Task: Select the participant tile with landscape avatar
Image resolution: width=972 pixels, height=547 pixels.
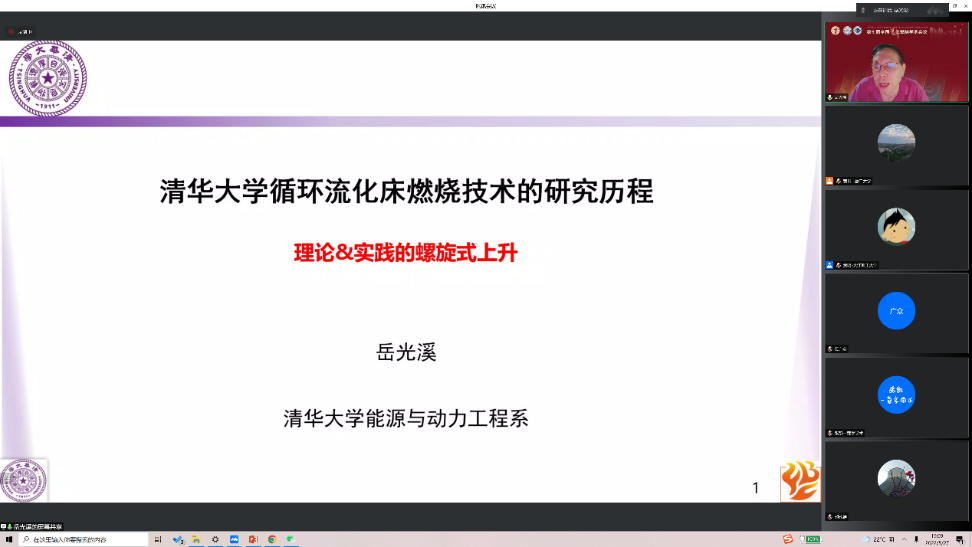Action: click(896, 146)
